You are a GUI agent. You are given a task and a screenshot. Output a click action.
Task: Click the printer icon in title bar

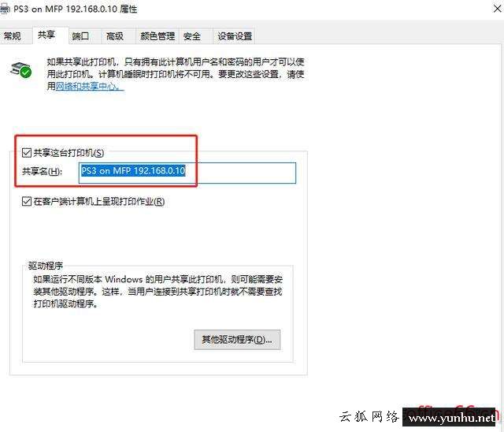tap(5, 9)
